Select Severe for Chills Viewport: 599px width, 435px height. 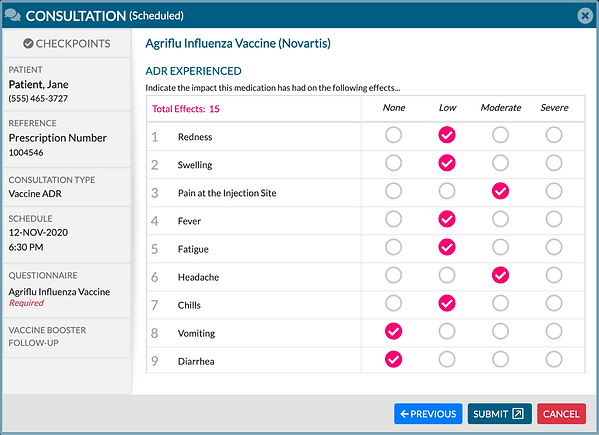tap(554, 303)
